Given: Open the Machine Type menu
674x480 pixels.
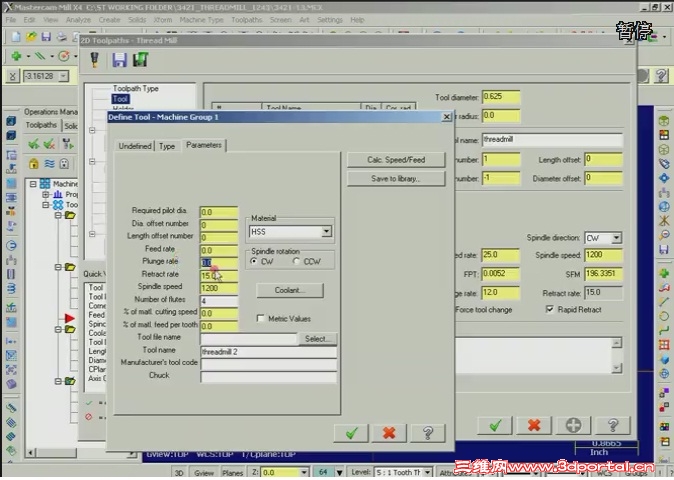Looking at the screenshot, I should (x=201, y=20).
